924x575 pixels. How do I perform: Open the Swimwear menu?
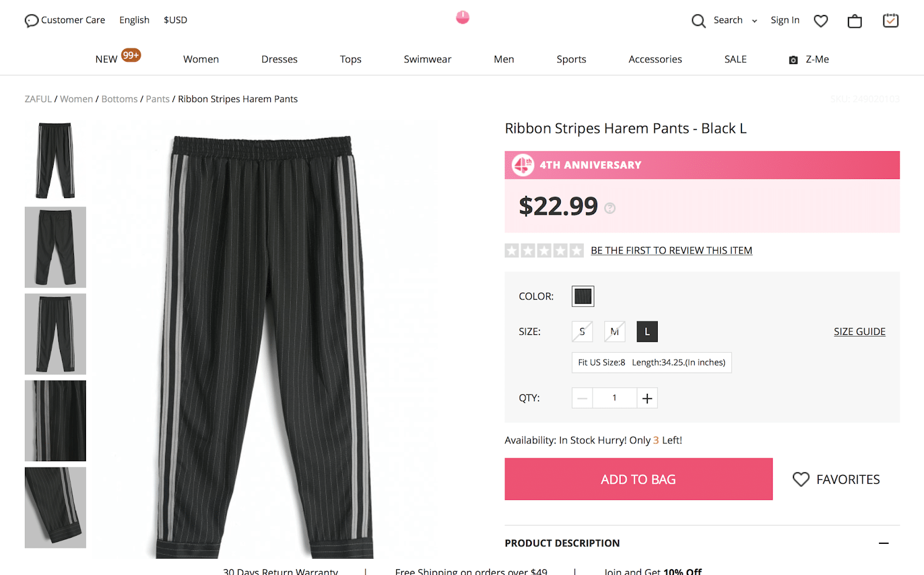tap(427, 59)
